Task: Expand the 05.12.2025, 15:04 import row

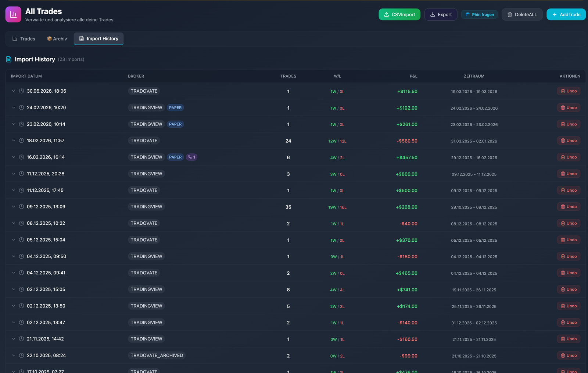Action: pos(14,240)
